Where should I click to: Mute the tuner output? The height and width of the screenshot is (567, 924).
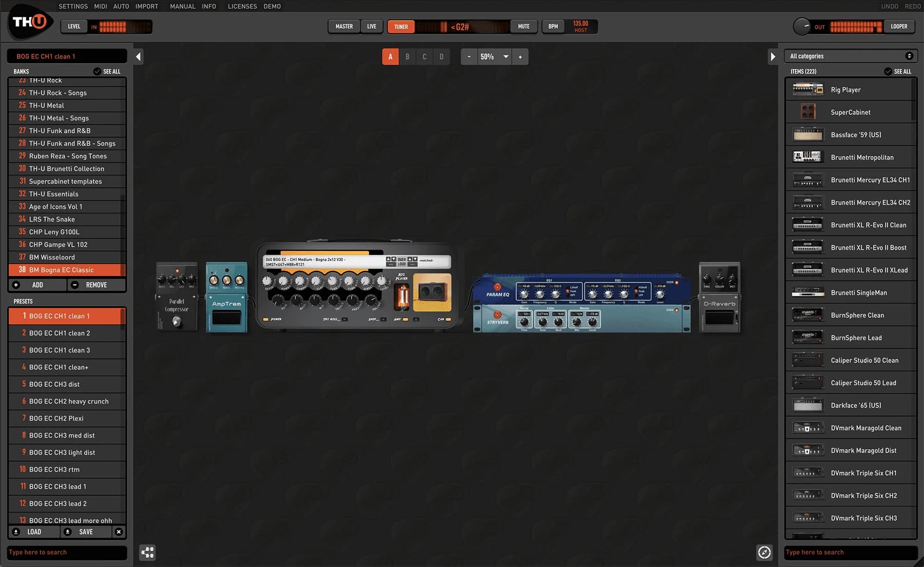click(523, 26)
